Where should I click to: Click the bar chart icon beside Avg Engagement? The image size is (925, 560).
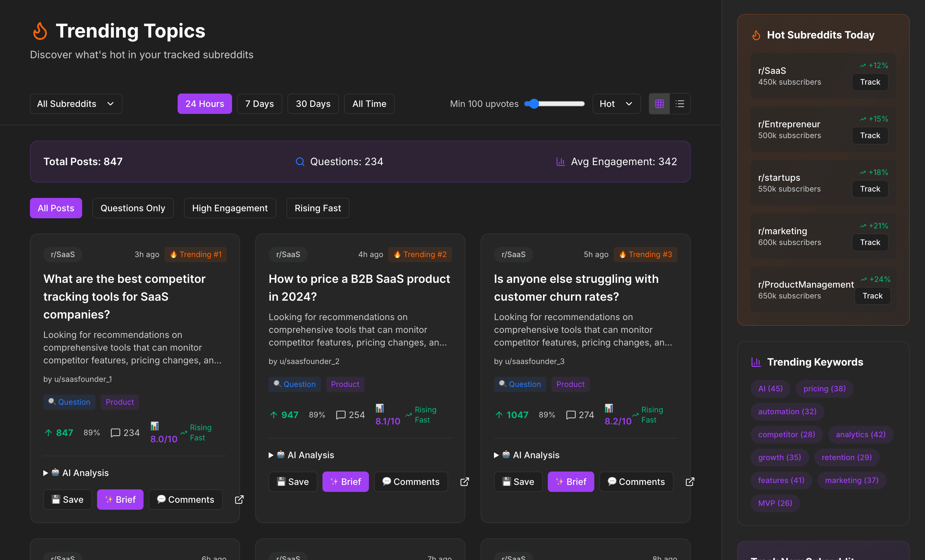(x=560, y=161)
